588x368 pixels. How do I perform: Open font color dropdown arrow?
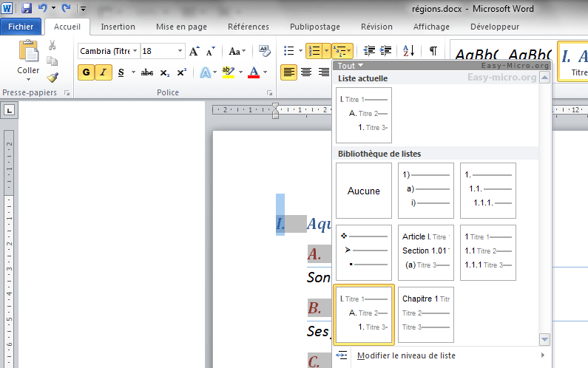click(x=266, y=72)
